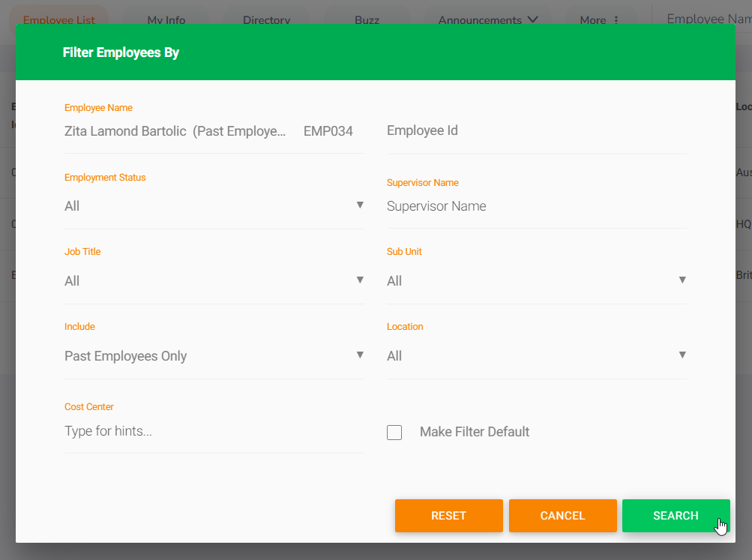This screenshot has width=752, height=560.
Task: Open the Buzz tab
Action: coord(367,20)
